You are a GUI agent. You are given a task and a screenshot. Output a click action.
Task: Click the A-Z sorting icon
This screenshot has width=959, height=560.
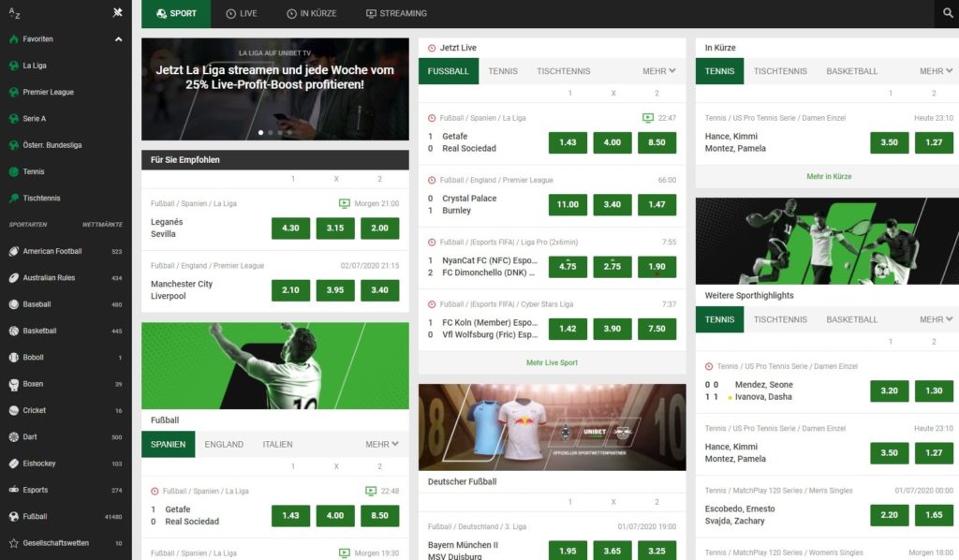click(x=15, y=13)
